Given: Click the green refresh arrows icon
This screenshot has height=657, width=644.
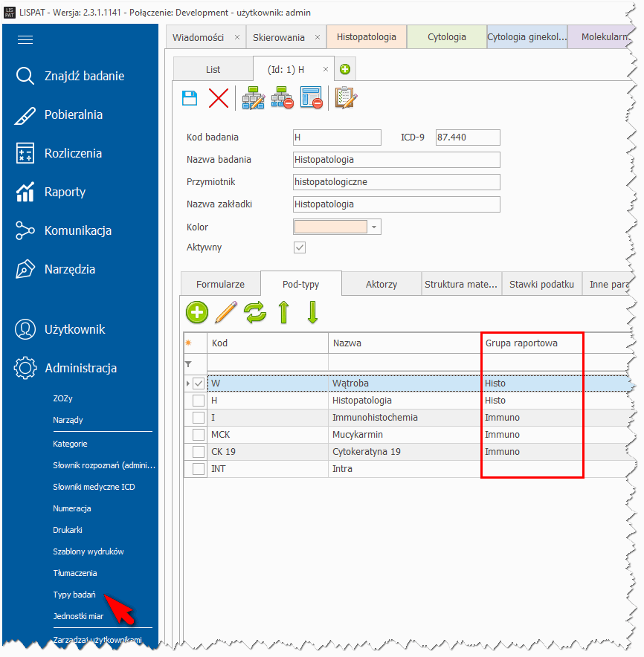Looking at the screenshot, I should coord(255,313).
